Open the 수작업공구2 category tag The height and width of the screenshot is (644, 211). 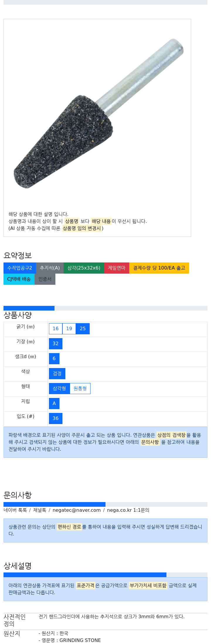(x=20, y=268)
